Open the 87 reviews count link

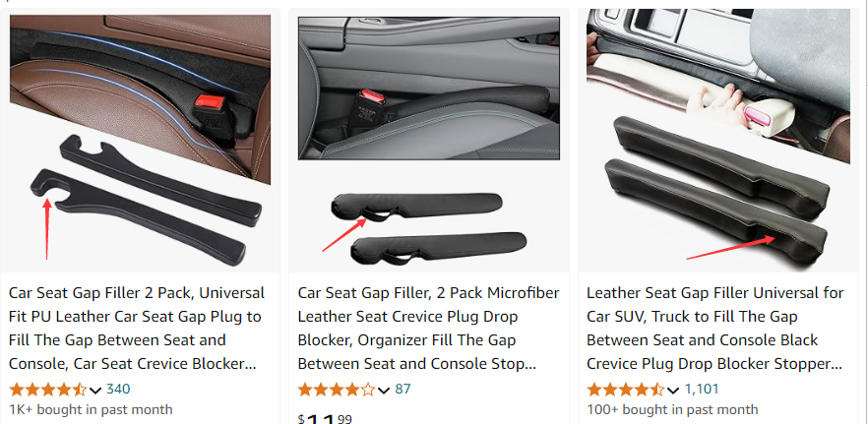[403, 390]
